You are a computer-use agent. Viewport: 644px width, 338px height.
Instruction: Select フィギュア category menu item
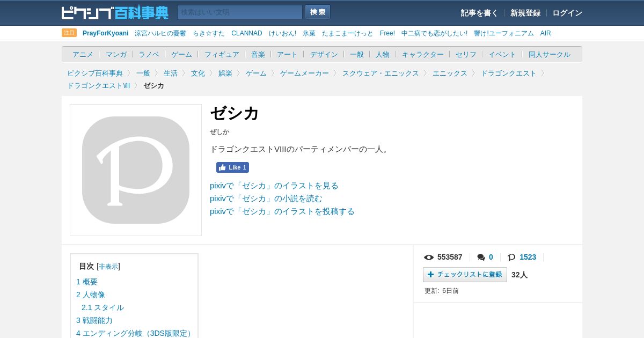pos(222,54)
